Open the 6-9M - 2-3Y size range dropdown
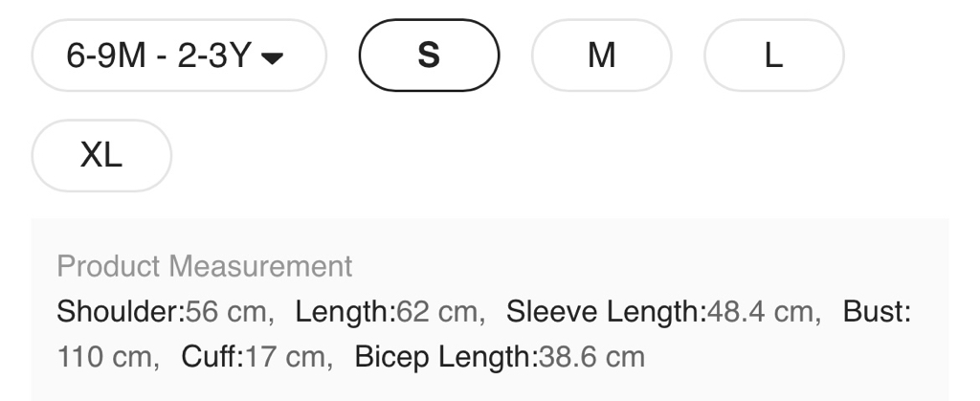The image size is (980, 401). tap(179, 56)
